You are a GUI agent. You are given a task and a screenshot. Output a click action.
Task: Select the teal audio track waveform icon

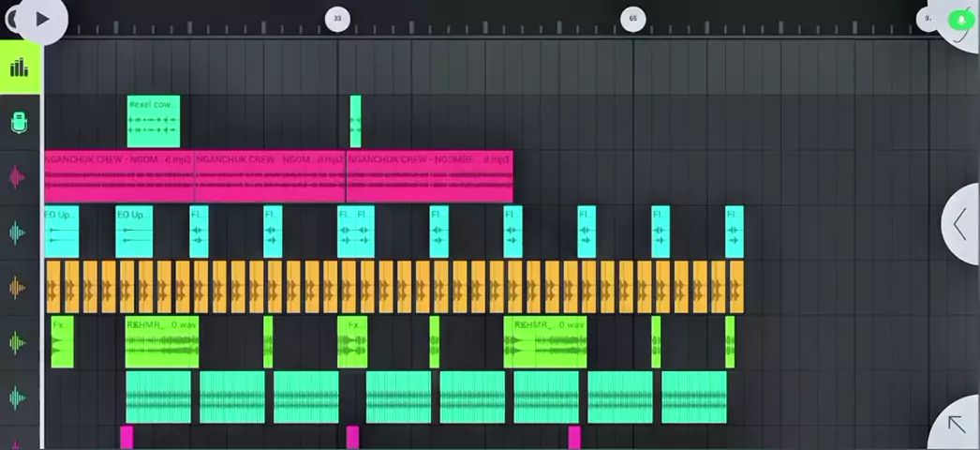pos(18,397)
